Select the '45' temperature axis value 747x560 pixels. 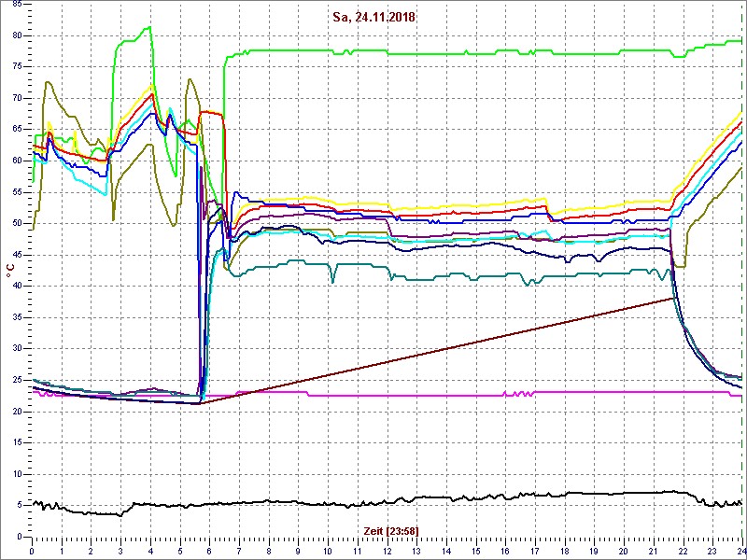(x=16, y=255)
